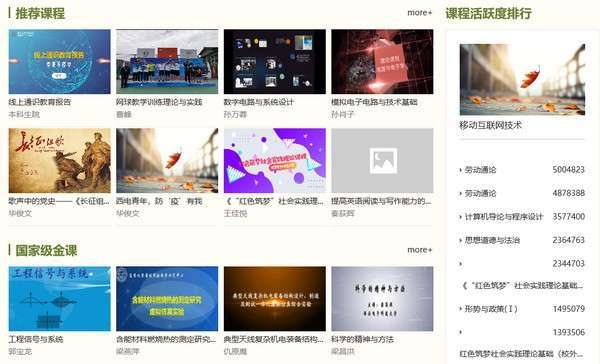Open the 线上通识教育报告 course thumbnail
Screen dimensions: 600x364
click(x=59, y=62)
